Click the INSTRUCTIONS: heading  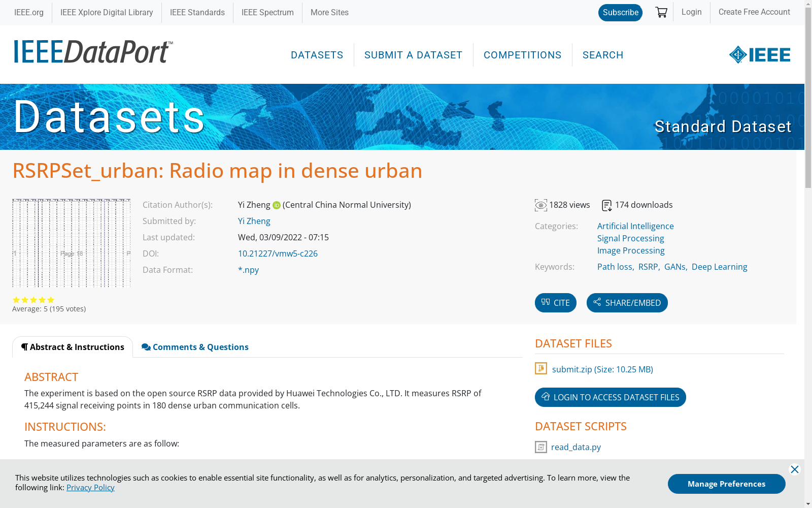pyautogui.click(x=65, y=427)
